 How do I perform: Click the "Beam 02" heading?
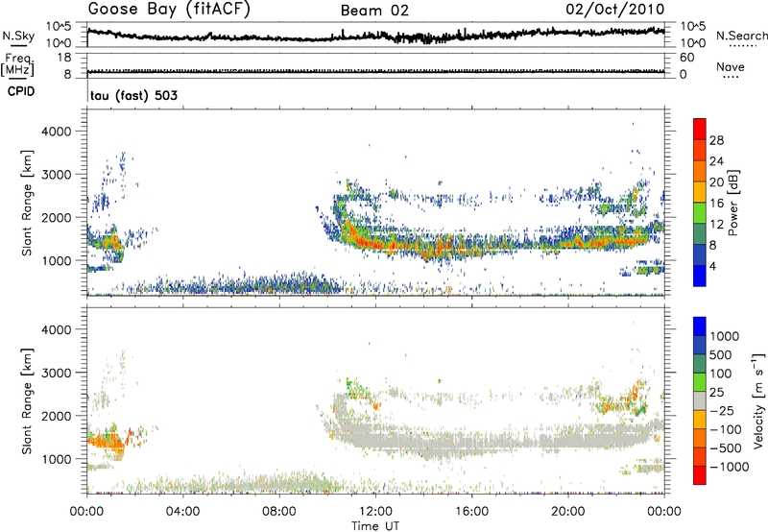(374, 11)
